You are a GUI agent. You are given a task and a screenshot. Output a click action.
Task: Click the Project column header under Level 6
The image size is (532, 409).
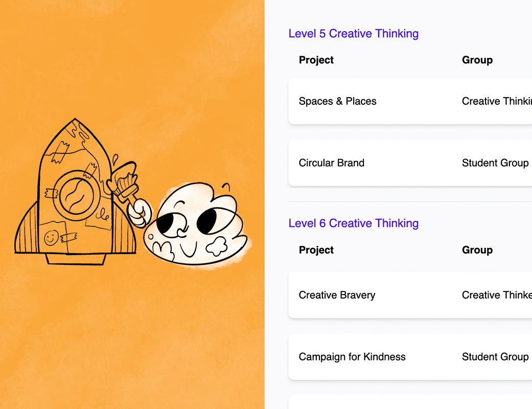tap(316, 250)
